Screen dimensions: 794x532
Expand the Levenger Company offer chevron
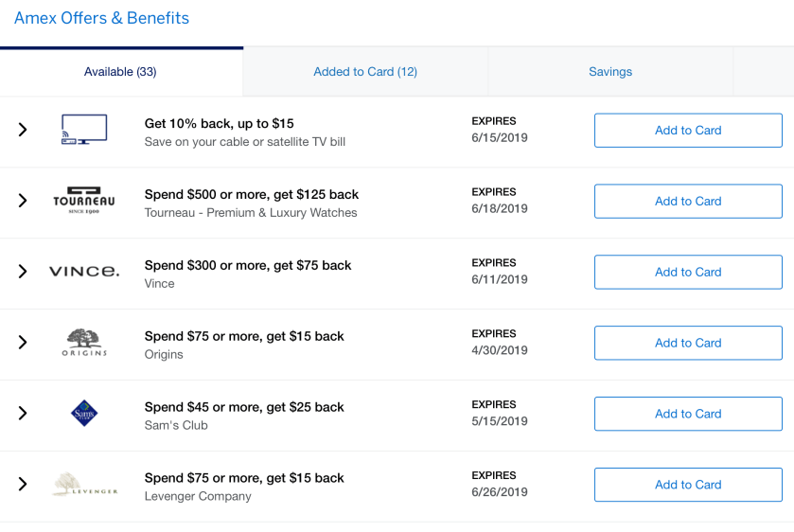pos(23,485)
